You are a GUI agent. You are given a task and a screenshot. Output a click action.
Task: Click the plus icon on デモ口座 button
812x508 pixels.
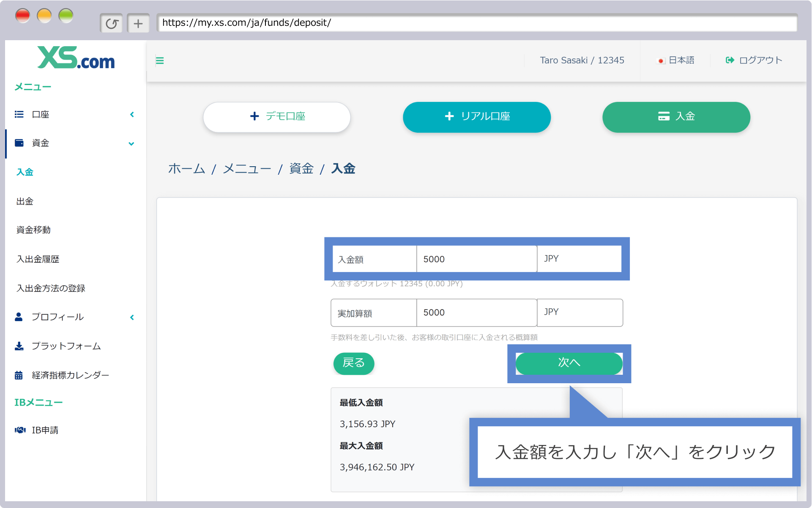[254, 116]
